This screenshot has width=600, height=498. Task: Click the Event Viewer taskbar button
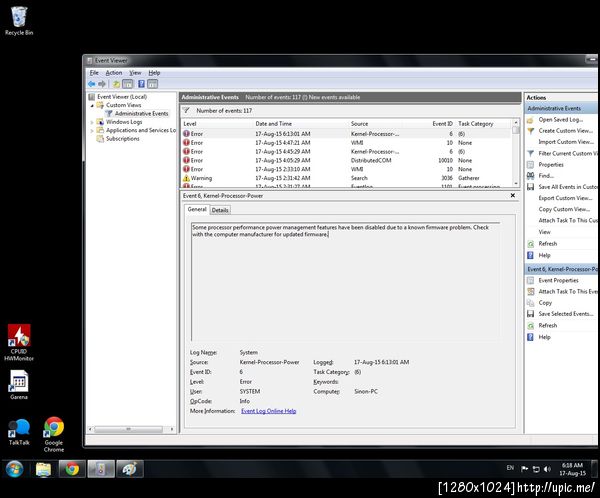(x=101, y=469)
